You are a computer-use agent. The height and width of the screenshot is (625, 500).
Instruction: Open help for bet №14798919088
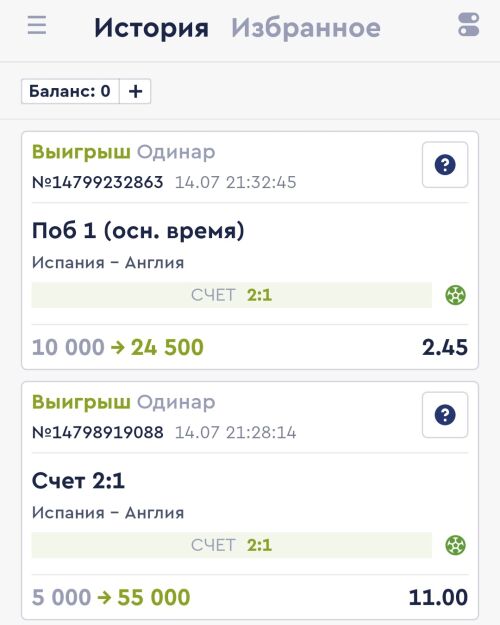(x=445, y=415)
